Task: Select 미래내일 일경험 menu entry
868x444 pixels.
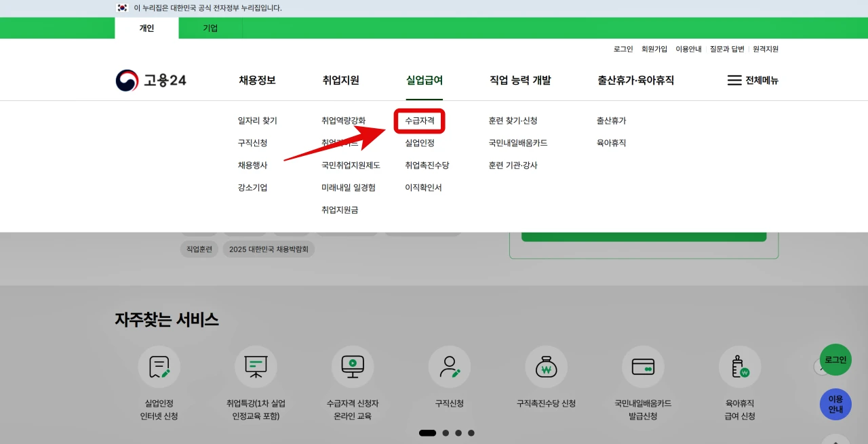Action: coord(349,187)
